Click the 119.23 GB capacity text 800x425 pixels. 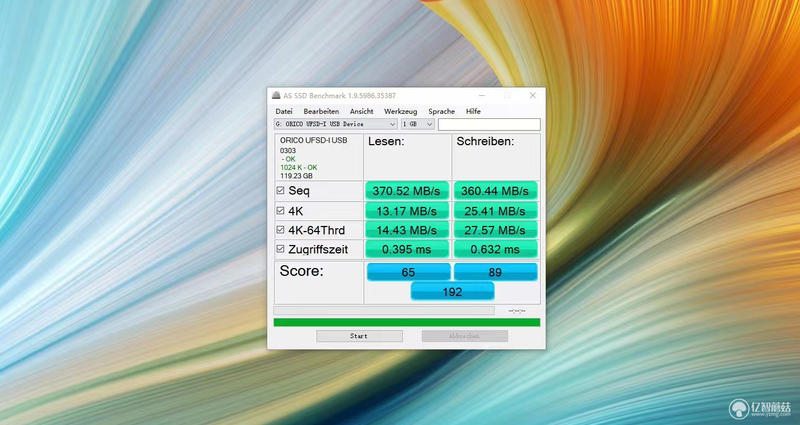296,176
